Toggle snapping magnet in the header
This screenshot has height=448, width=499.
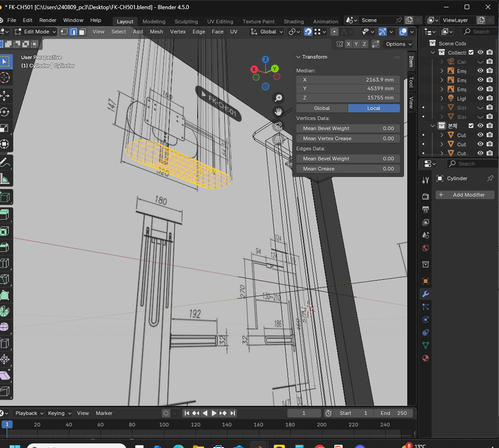[x=308, y=32]
